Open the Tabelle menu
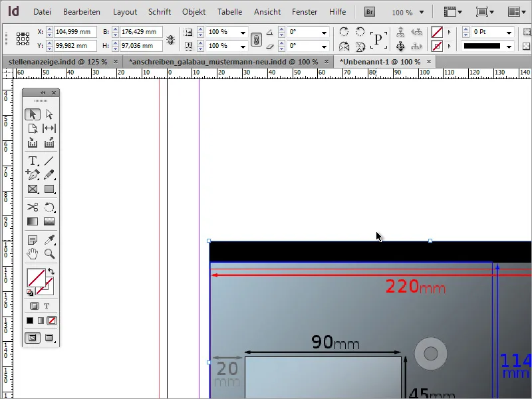 point(229,12)
